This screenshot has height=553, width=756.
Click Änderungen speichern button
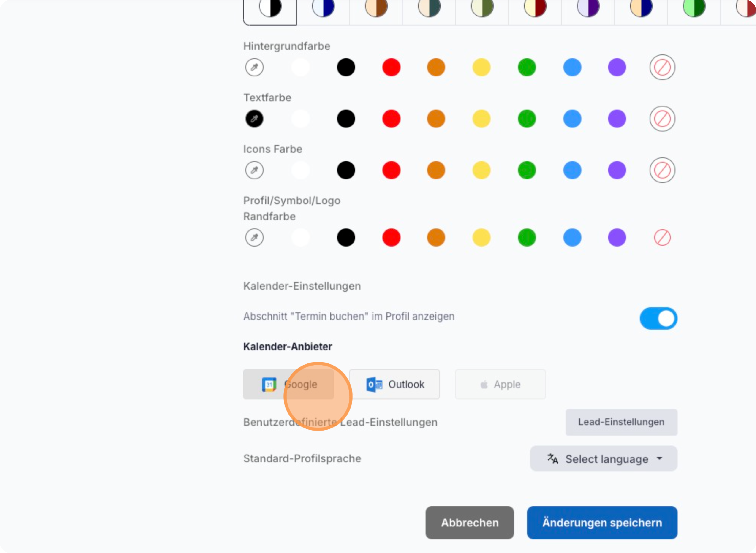pos(602,523)
